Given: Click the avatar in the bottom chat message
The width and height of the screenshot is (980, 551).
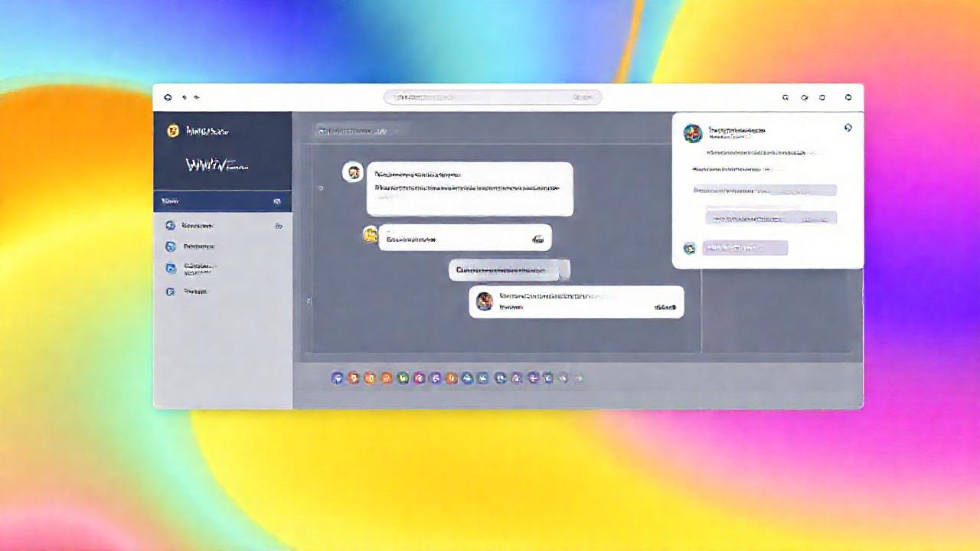Looking at the screenshot, I should coord(485,301).
